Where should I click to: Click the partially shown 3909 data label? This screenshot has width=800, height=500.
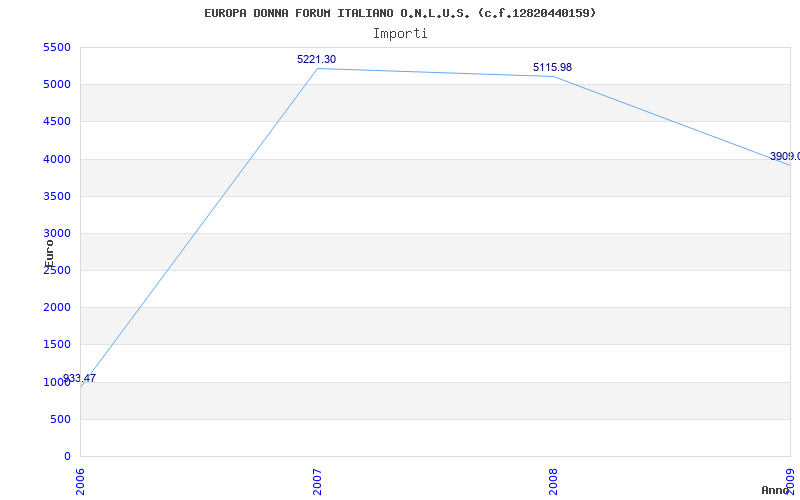click(x=785, y=156)
